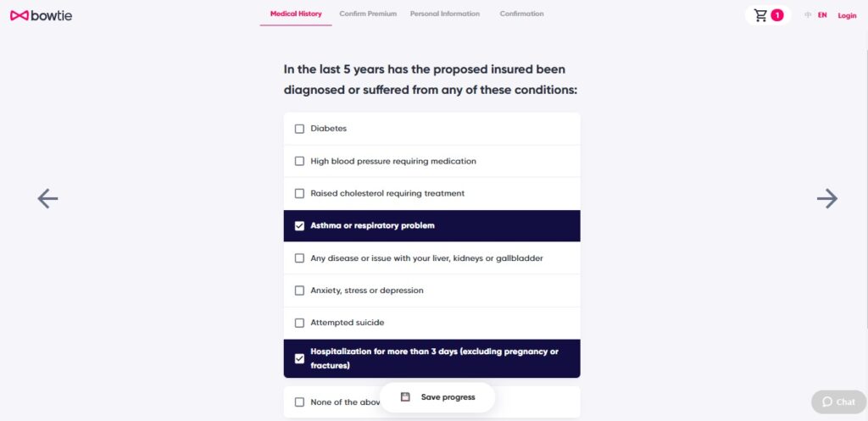Proceed with the right arrow
The width and height of the screenshot is (868, 421).
(826, 198)
